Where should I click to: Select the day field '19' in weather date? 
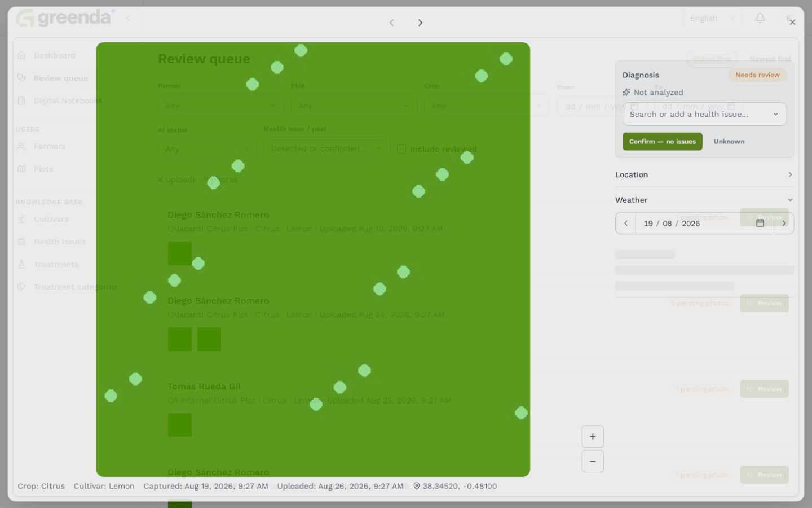tap(648, 224)
